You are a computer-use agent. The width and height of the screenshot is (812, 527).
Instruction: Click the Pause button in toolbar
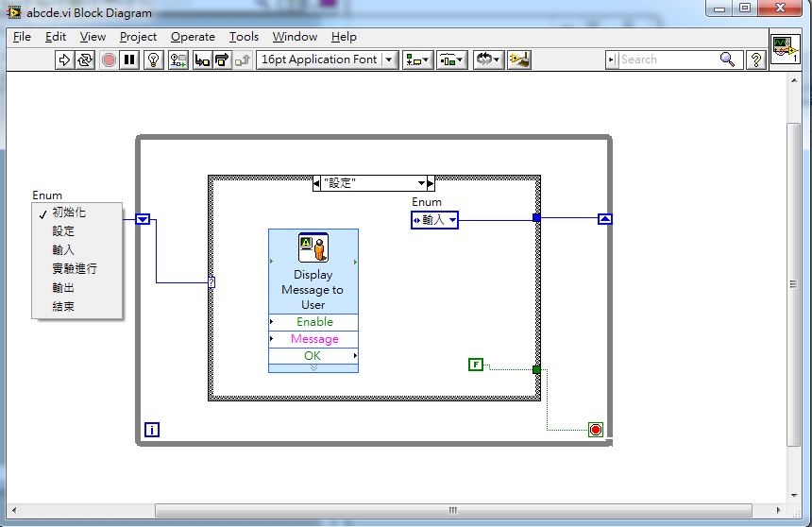pos(129,60)
